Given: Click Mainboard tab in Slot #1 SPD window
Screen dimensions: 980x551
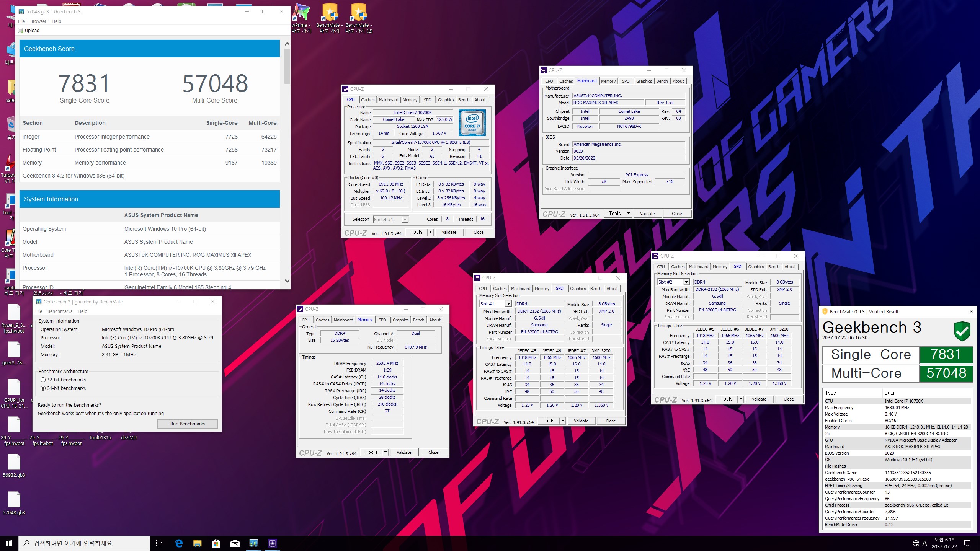Looking at the screenshot, I should pyautogui.click(x=521, y=289).
